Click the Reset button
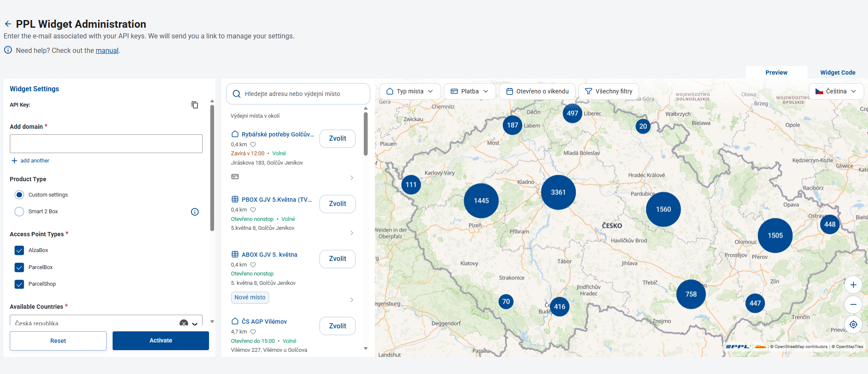This screenshot has height=374, width=868. pos(58,341)
